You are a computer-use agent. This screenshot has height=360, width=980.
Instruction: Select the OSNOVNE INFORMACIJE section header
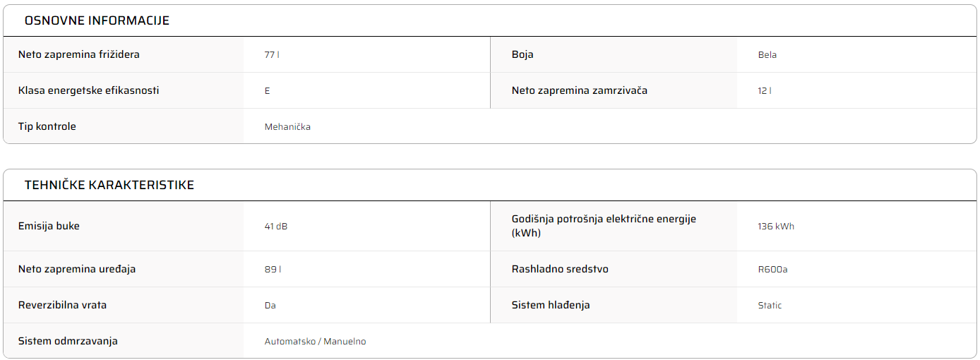(x=97, y=20)
